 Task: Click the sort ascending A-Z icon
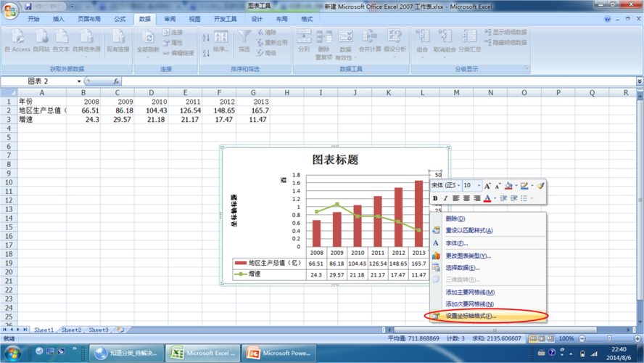click(x=206, y=38)
